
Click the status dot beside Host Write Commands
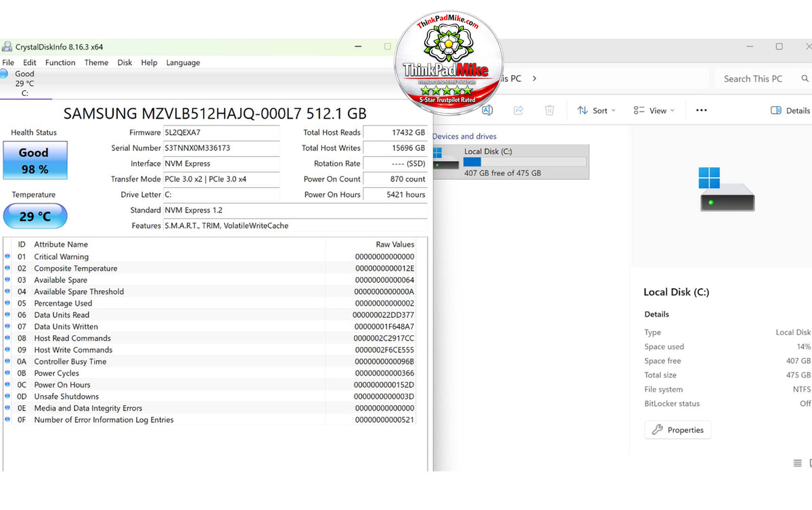tap(7, 350)
